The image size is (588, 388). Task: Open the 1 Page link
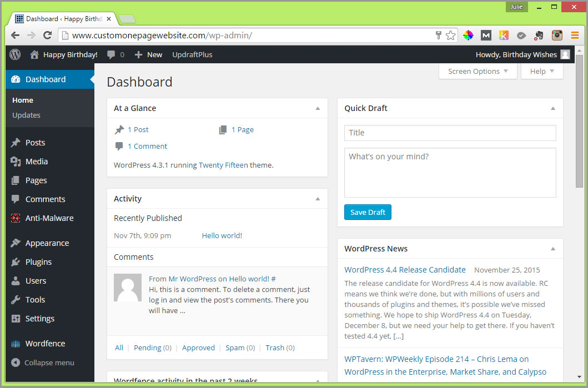tap(242, 130)
